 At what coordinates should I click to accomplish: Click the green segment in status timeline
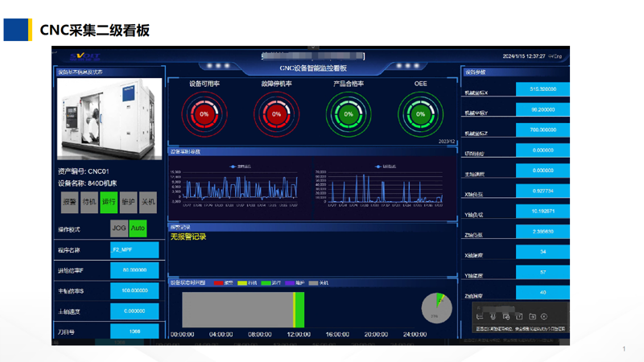tap(299, 310)
